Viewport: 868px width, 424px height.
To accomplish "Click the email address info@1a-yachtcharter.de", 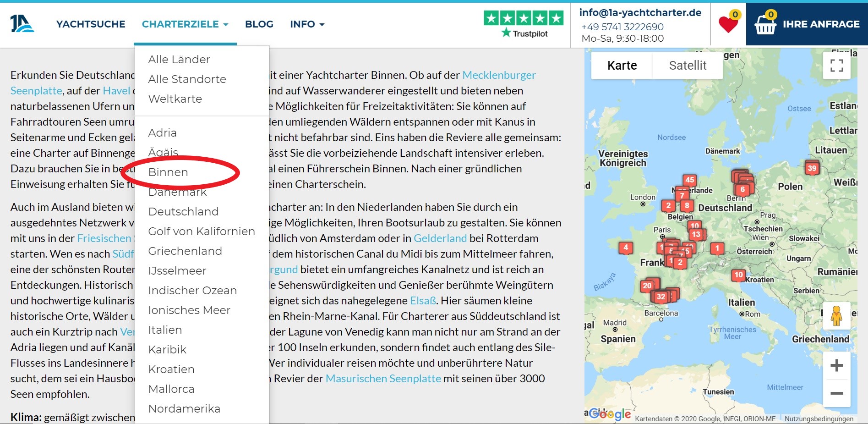I will pos(640,13).
